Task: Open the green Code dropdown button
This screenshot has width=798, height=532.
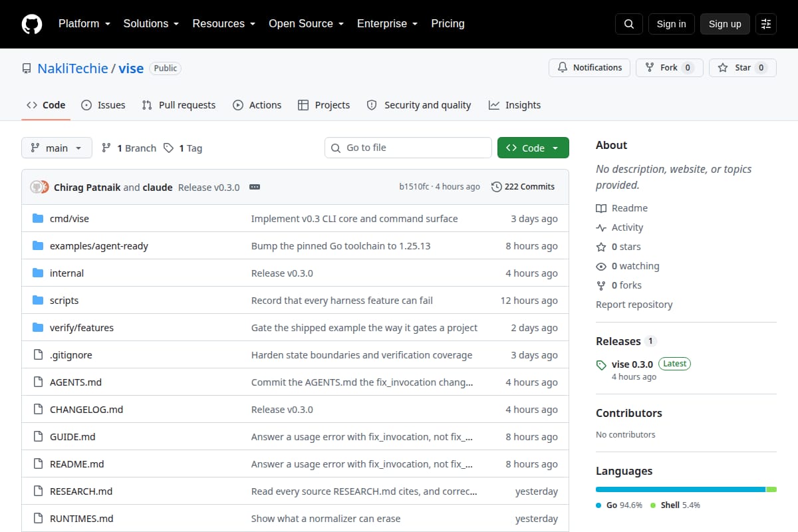Action: [x=533, y=148]
